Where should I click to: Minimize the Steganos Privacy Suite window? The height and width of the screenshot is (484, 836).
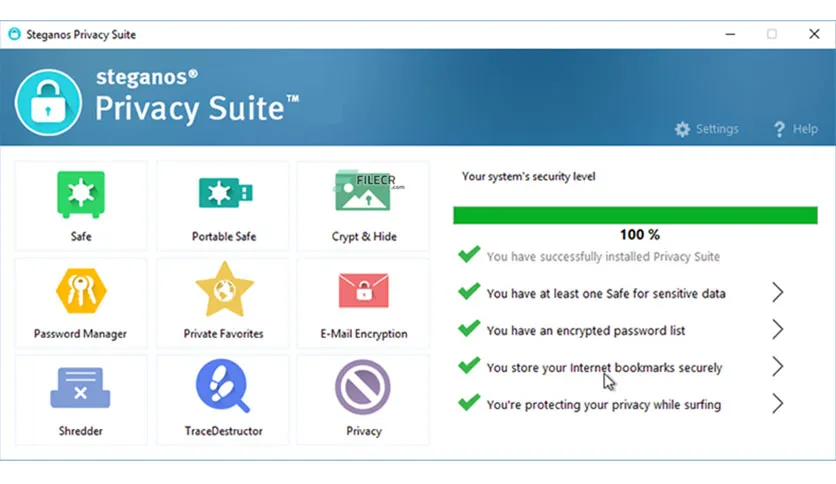(x=730, y=34)
